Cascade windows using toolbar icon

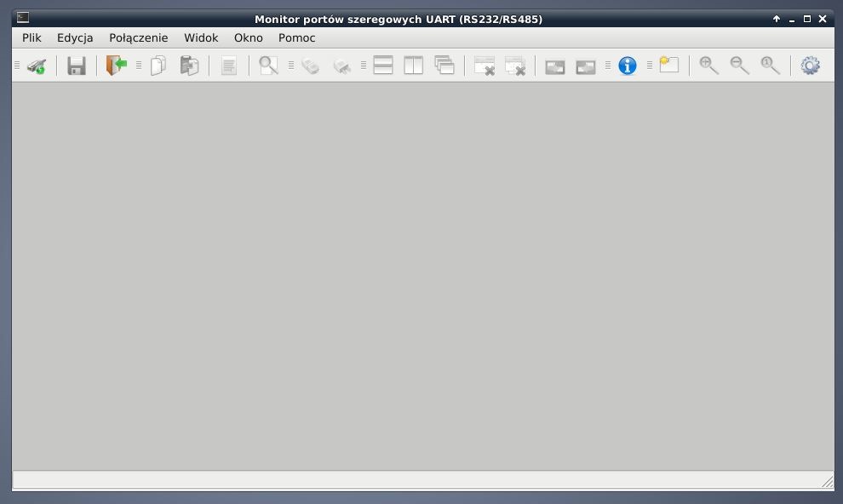coord(444,66)
